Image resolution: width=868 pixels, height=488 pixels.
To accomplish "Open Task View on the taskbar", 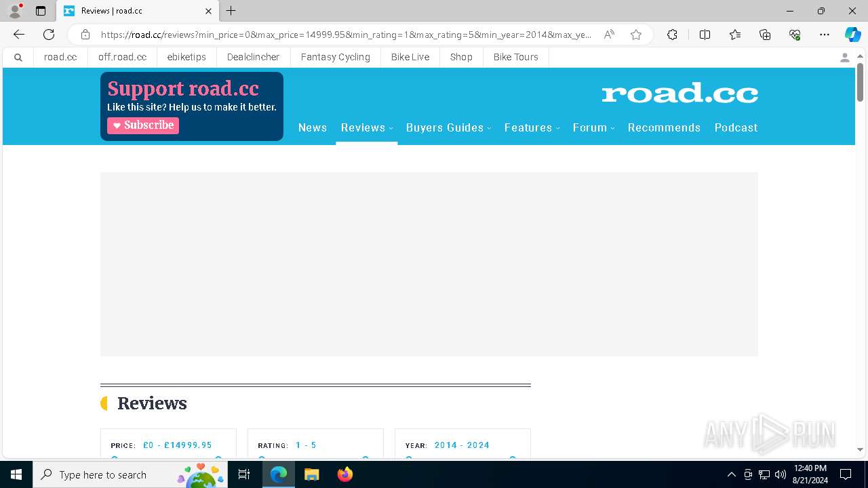I will click(244, 474).
